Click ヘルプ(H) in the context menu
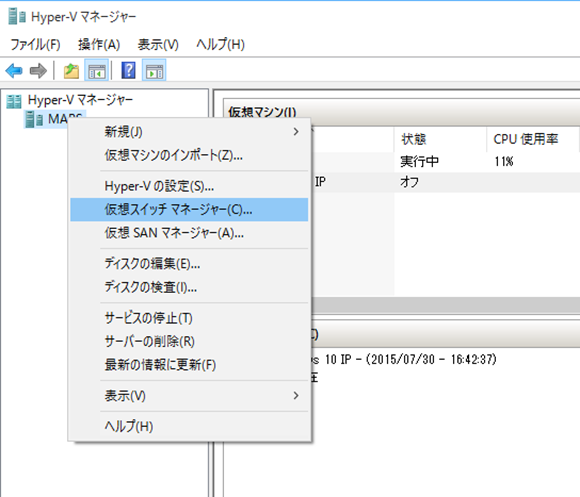The image size is (580, 497). coord(189,426)
